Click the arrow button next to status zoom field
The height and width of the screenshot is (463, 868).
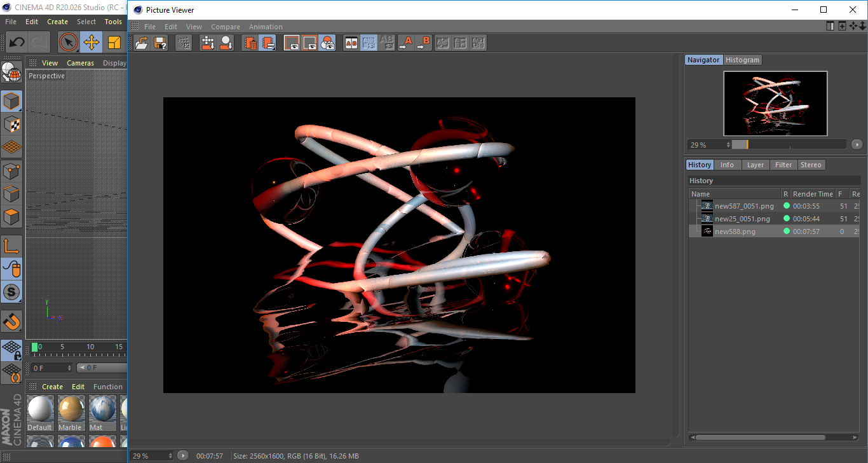click(183, 455)
